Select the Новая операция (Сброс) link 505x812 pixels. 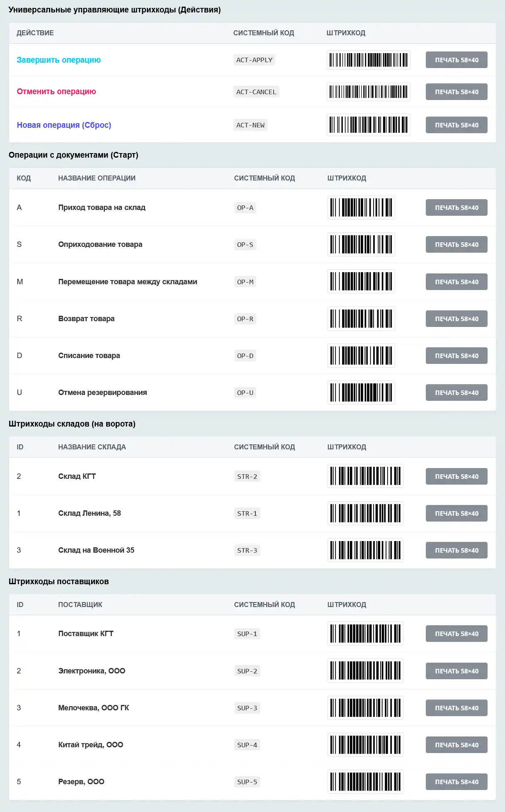click(x=64, y=125)
